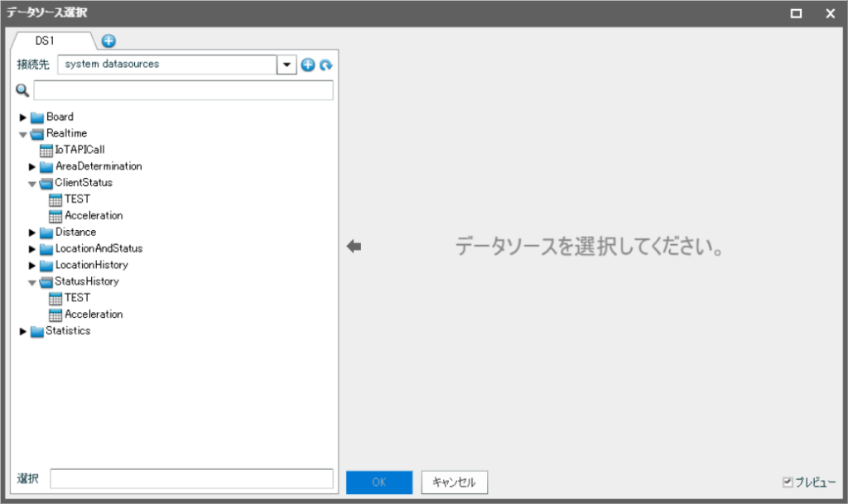Click the search magnifier icon
The width and height of the screenshot is (848, 504).
tap(22, 90)
